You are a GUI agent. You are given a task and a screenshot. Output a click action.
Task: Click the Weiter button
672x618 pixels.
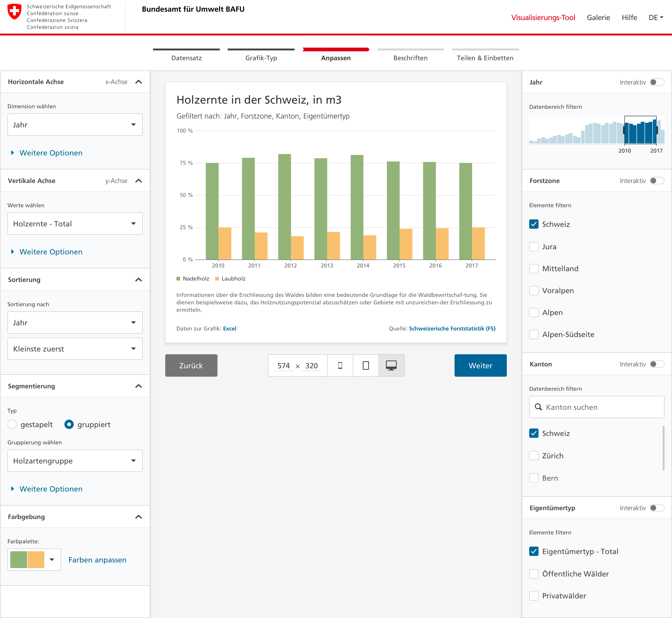coord(480,365)
